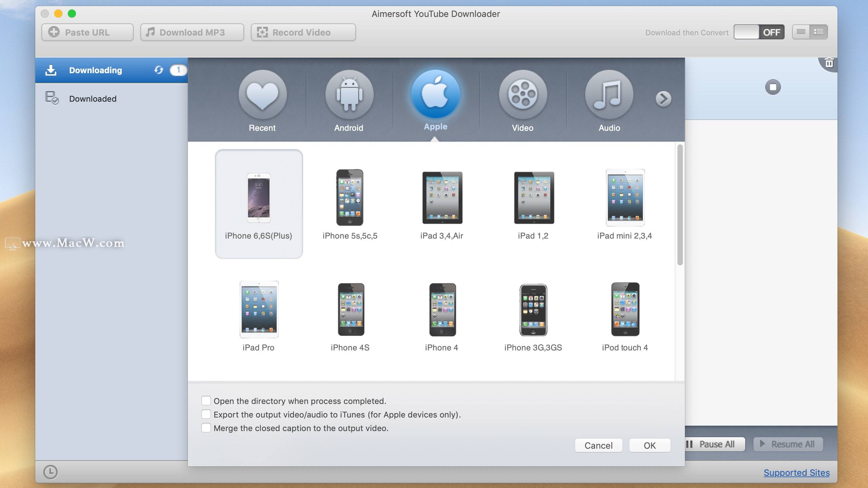Choose the iPhone 5s,5c,5 device preset
The height and width of the screenshot is (488, 868).
[x=350, y=205]
